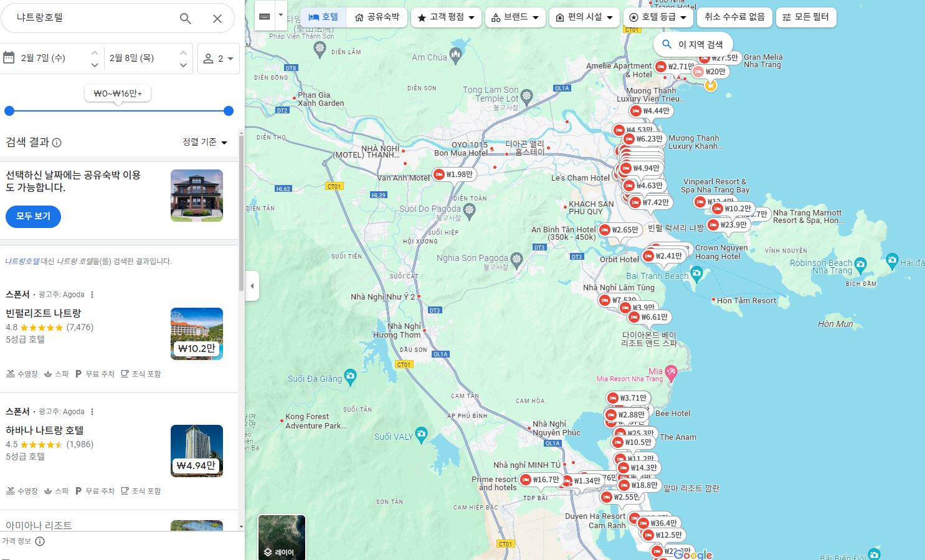
Task: Click the Tong Lam Son Temple Lot marker
Action: [527, 96]
